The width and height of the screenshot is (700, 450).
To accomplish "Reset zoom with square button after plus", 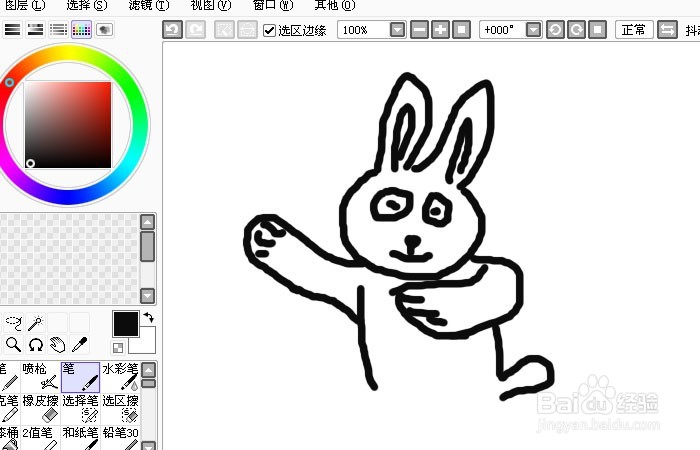I will click(462, 30).
